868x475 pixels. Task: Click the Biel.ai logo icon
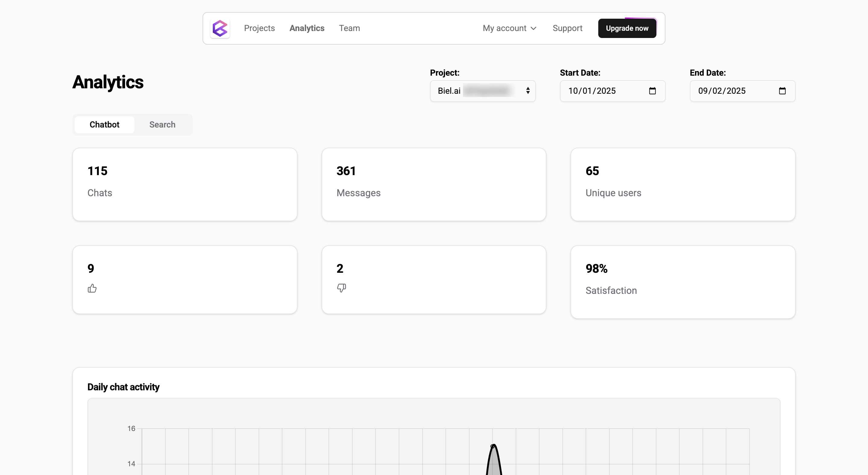(x=220, y=28)
